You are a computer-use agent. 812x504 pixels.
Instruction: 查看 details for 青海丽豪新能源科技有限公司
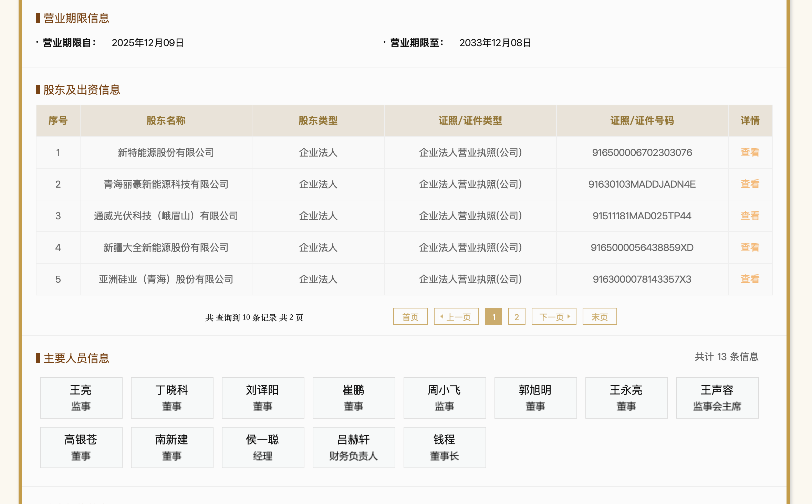[749, 184]
